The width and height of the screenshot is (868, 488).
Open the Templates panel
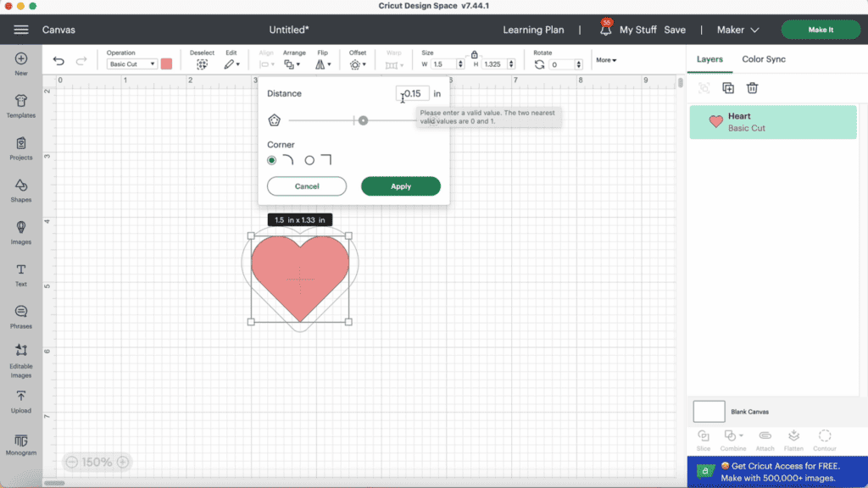[21, 106]
